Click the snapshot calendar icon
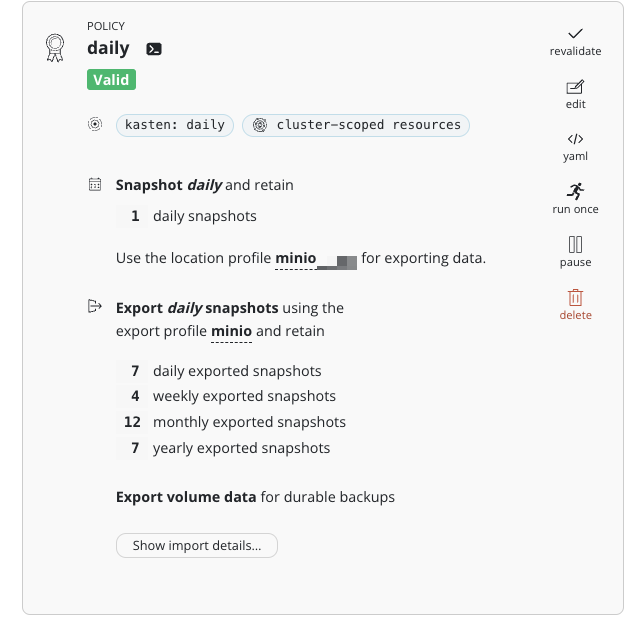This screenshot has width=643, height=621. [x=95, y=184]
